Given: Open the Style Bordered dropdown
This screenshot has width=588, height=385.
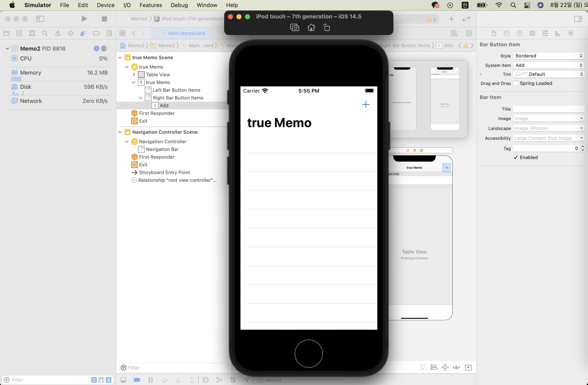Looking at the screenshot, I should (548, 56).
